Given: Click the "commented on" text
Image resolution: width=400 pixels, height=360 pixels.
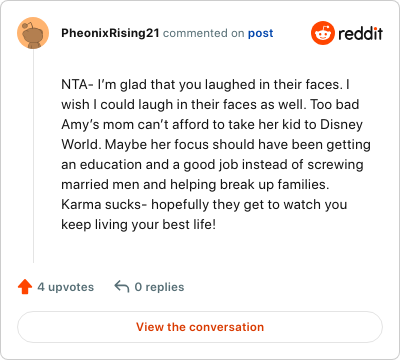Looking at the screenshot, I should point(204,33).
